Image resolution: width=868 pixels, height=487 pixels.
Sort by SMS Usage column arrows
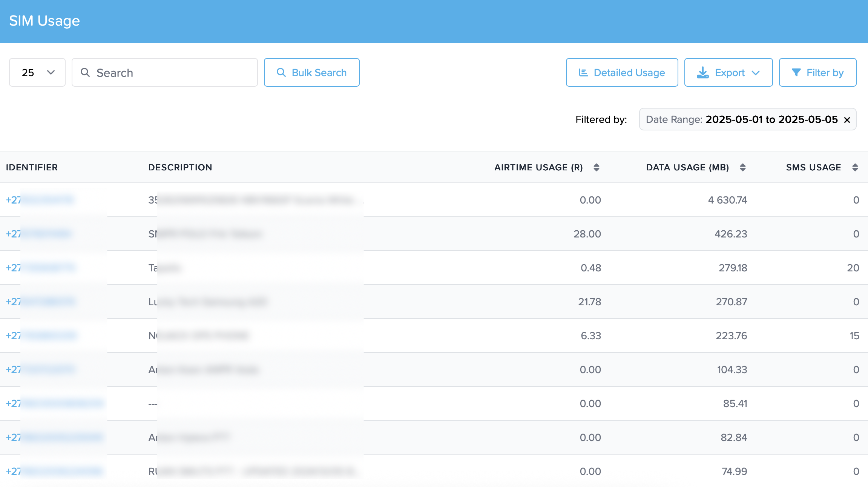(x=855, y=167)
